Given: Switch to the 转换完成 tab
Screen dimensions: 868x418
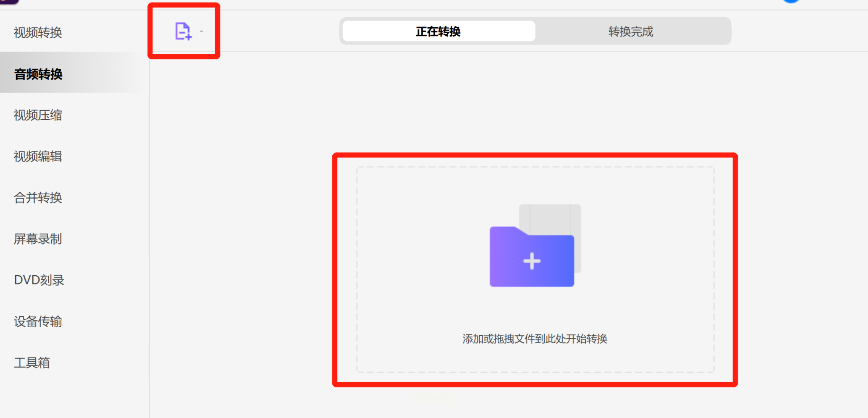Looking at the screenshot, I should point(631,31).
